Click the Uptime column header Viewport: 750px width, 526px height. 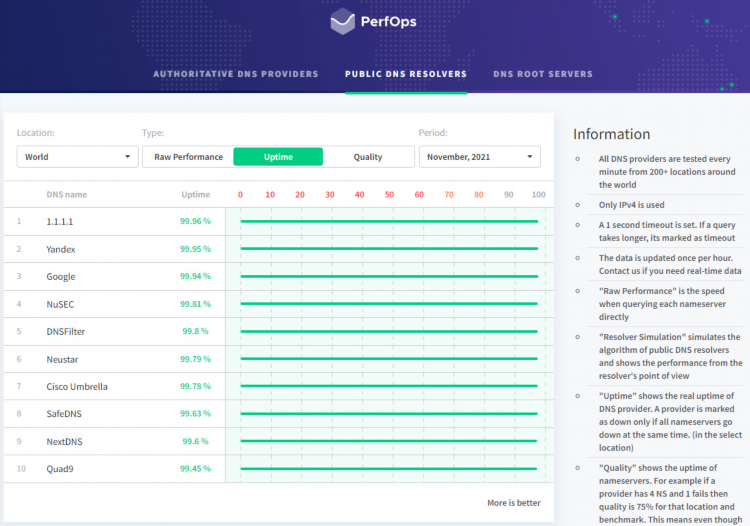[196, 195]
